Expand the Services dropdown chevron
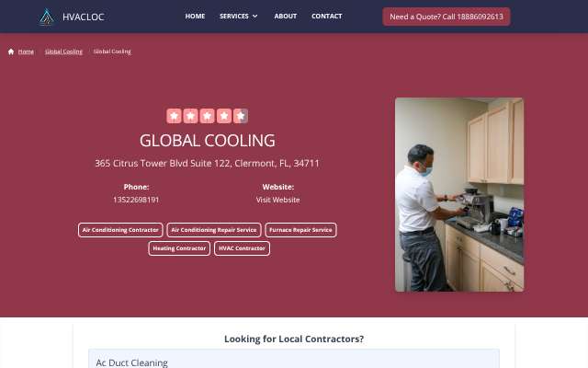The width and height of the screenshot is (588, 368). pos(255,17)
